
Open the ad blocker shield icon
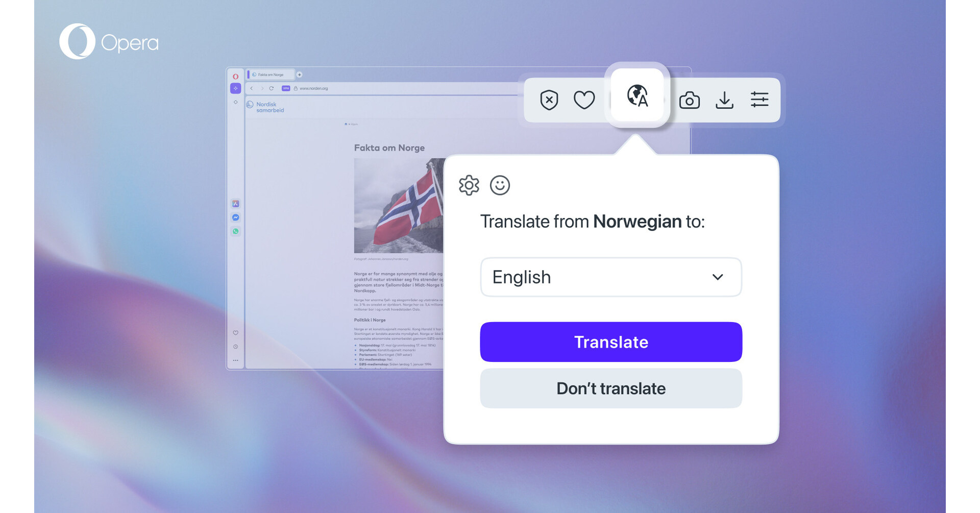(548, 100)
